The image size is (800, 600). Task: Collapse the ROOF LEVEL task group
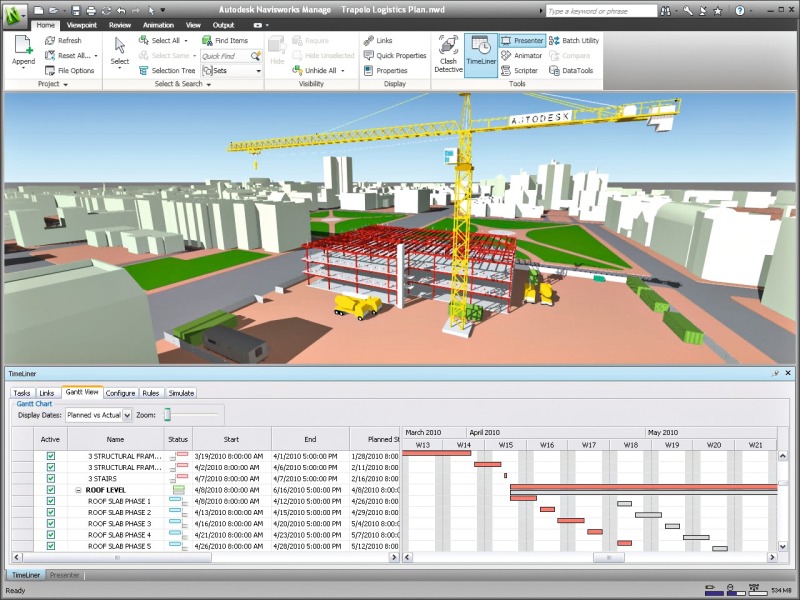[78, 490]
